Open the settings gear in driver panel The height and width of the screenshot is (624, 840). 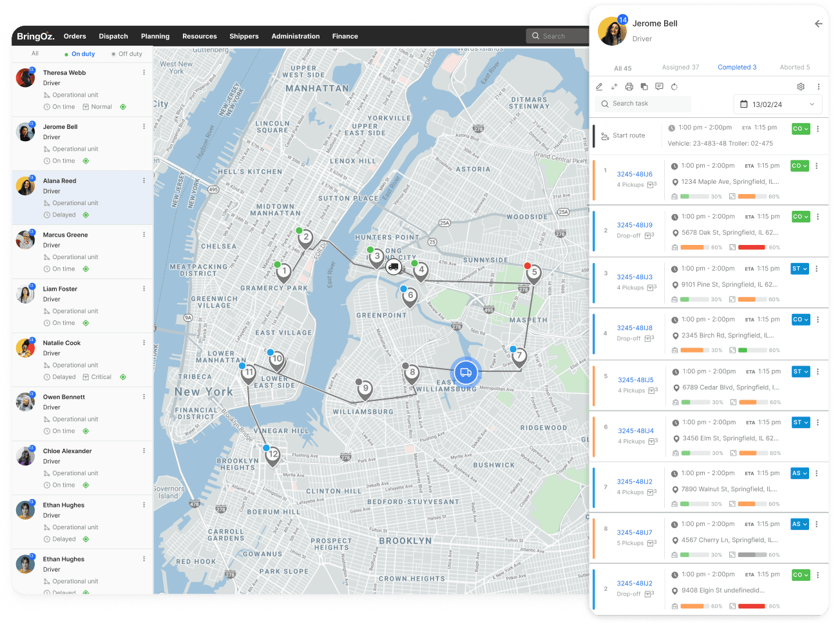point(801,86)
